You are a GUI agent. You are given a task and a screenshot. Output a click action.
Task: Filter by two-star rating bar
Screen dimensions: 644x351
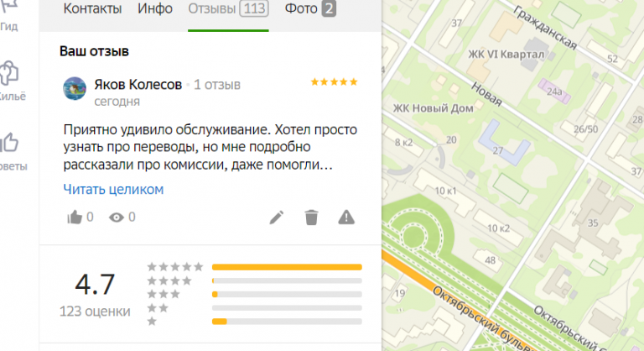click(287, 308)
